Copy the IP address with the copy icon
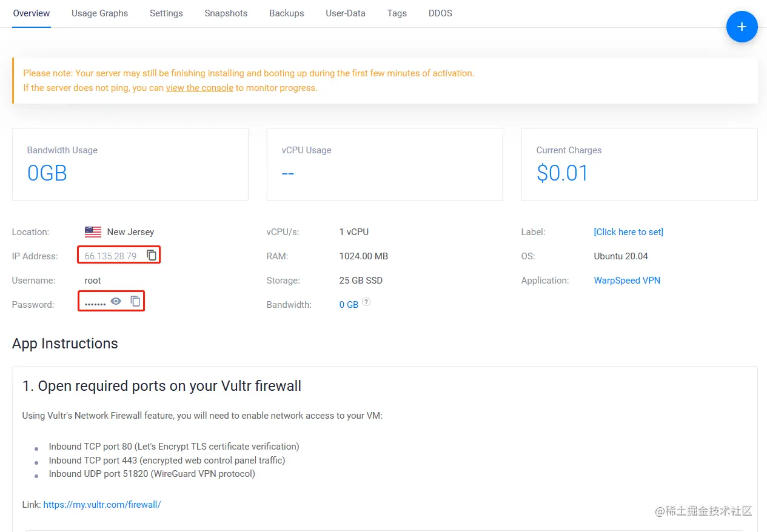This screenshot has width=767, height=532. 152,256
